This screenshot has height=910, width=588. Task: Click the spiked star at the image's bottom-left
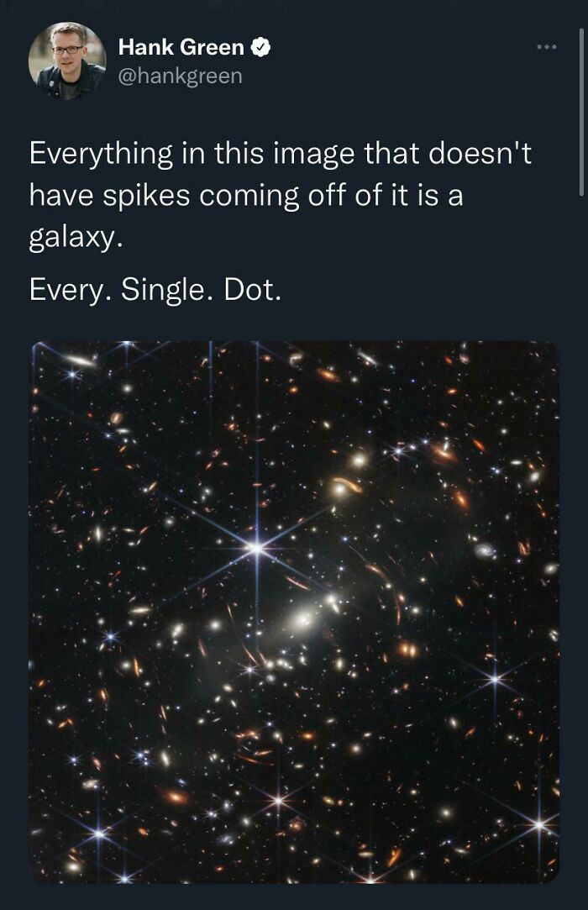[98, 834]
